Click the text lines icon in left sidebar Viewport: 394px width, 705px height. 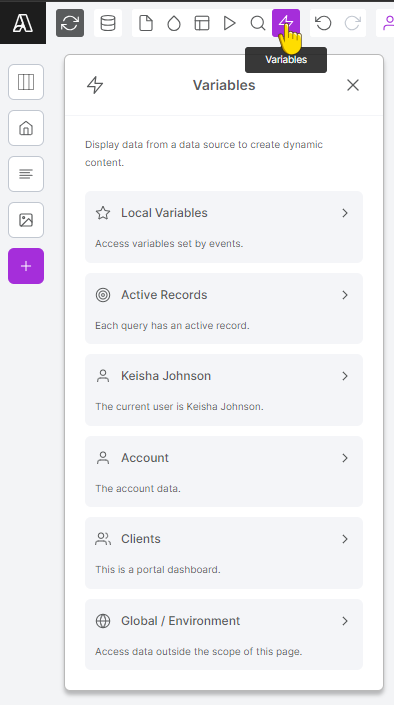click(26, 174)
